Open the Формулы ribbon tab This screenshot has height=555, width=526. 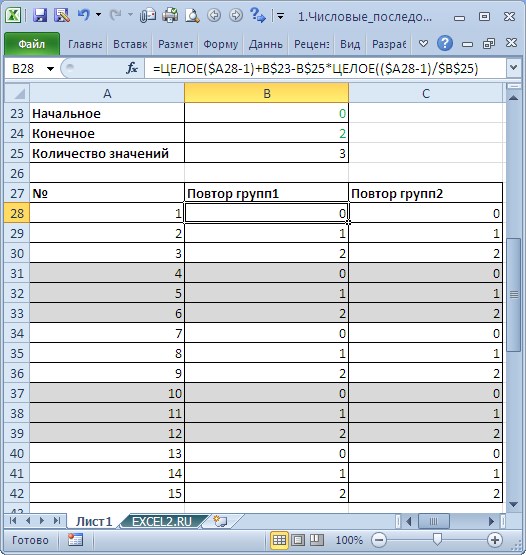[x=220, y=44]
